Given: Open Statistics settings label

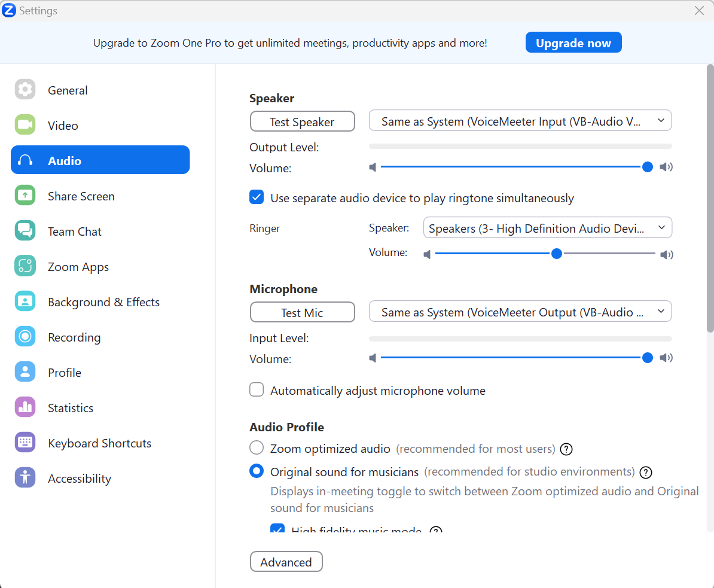Looking at the screenshot, I should click(71, 408).
